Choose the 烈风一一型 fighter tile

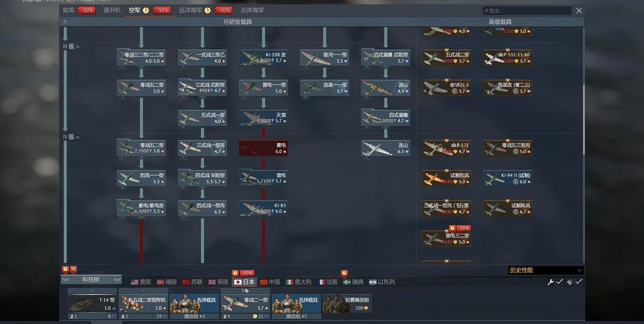141,179
